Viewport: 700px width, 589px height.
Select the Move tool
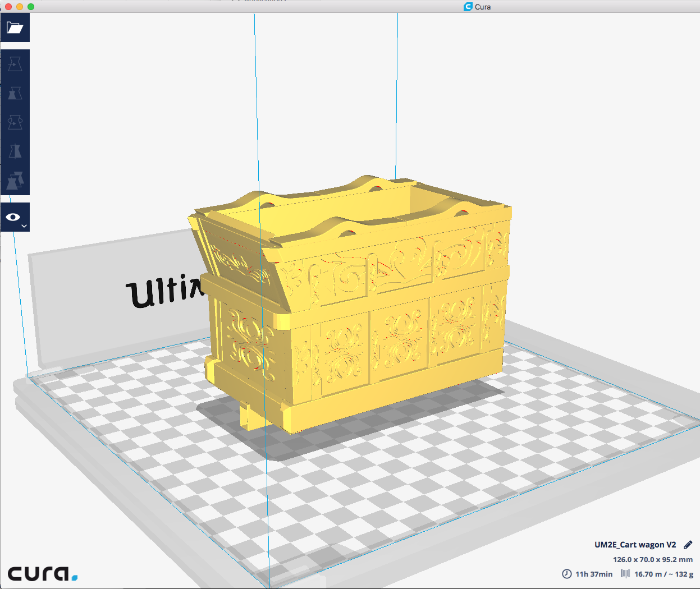coord(15,64)
